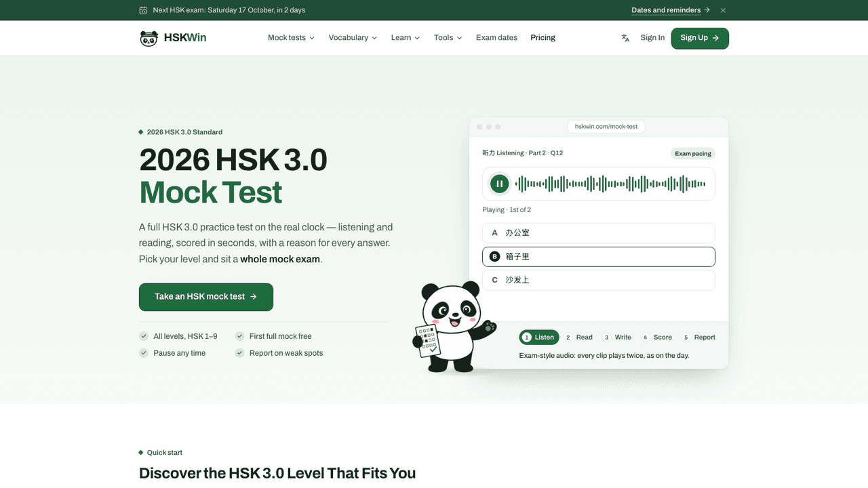
Task: Click the HSKWin panda logo icon
Action: 149,38
